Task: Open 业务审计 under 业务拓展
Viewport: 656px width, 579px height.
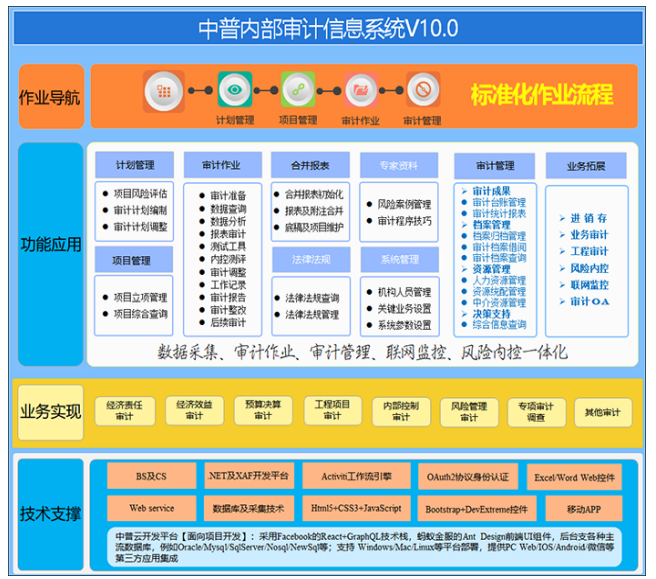Action: 589,235
